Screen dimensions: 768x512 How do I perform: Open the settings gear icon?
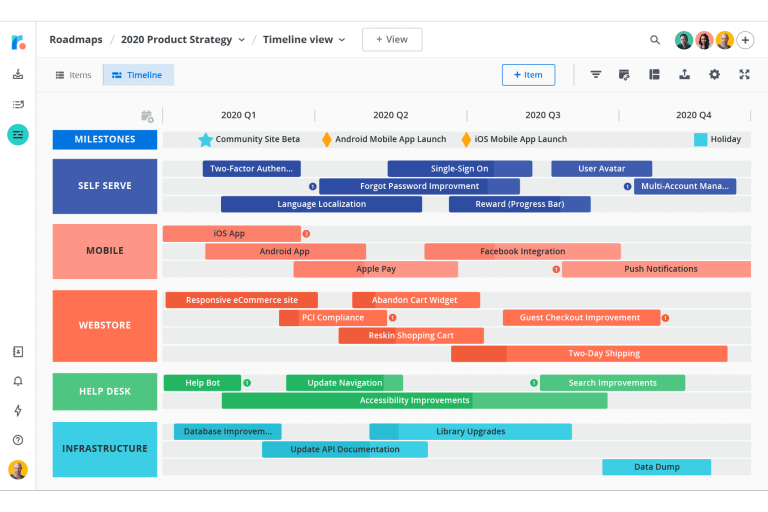715,74
